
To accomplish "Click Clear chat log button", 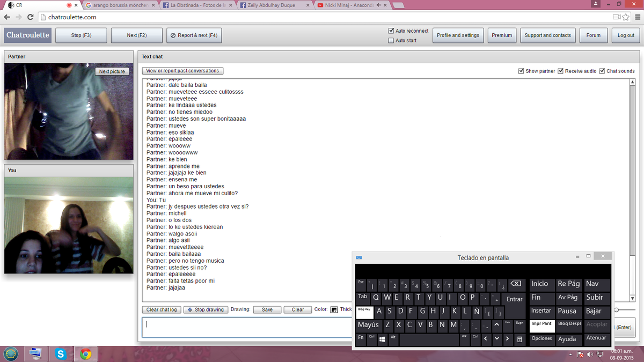I will tap(162, 309).
